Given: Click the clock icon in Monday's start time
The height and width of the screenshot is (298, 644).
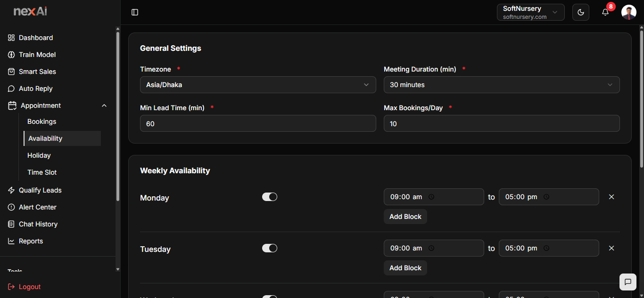Looking at the screenshot, I should pyautogui.click(x=431, y=197).
